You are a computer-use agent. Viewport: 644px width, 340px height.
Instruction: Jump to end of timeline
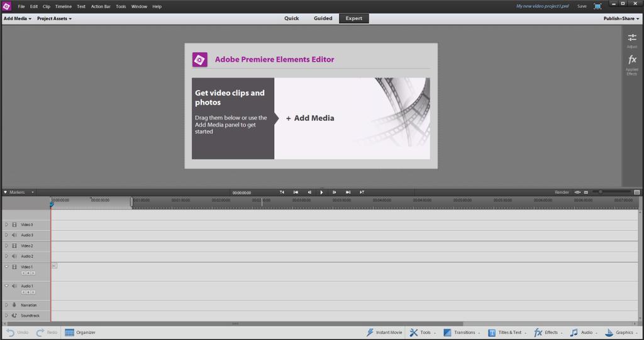click(x=348, y=192)
